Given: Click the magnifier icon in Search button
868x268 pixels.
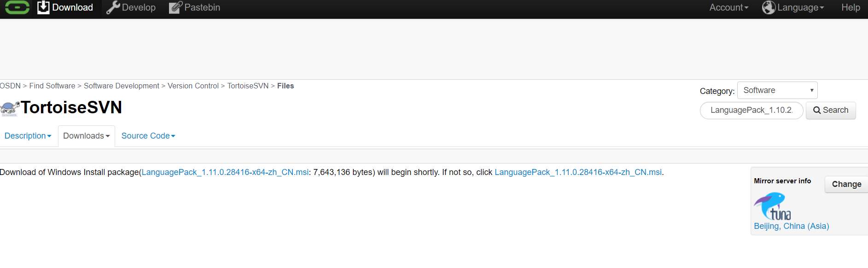Looking at the screenshot, I should pos(817,111).
